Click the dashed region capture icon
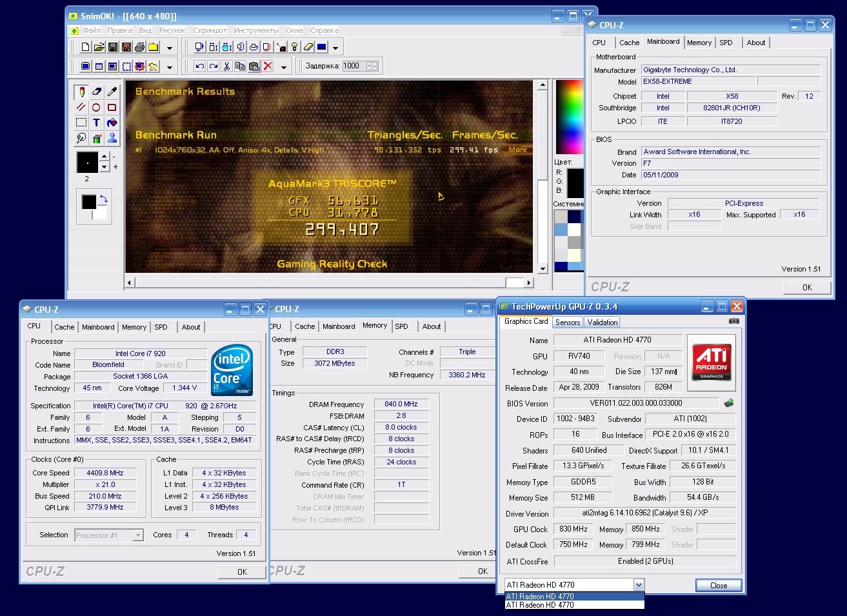847x616 pixels. 126,66
